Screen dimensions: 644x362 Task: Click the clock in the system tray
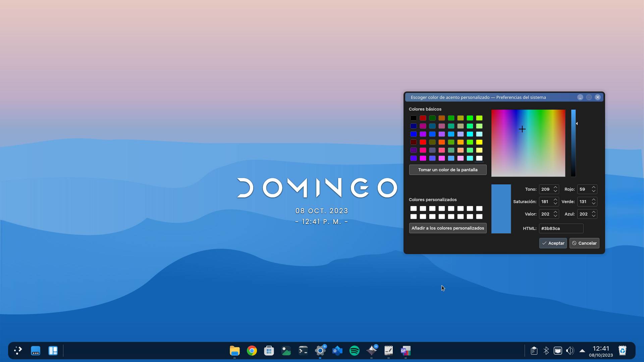(x=600, y=351)
